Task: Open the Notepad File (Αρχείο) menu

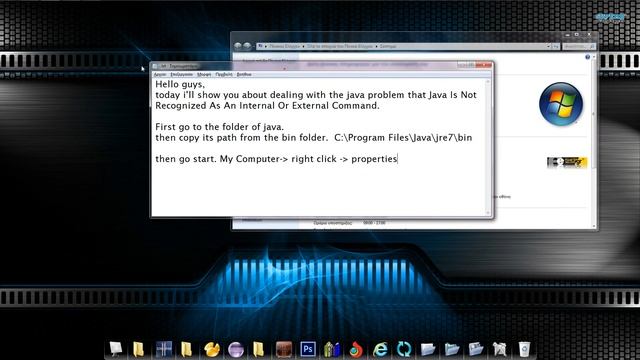Action: 160,75
